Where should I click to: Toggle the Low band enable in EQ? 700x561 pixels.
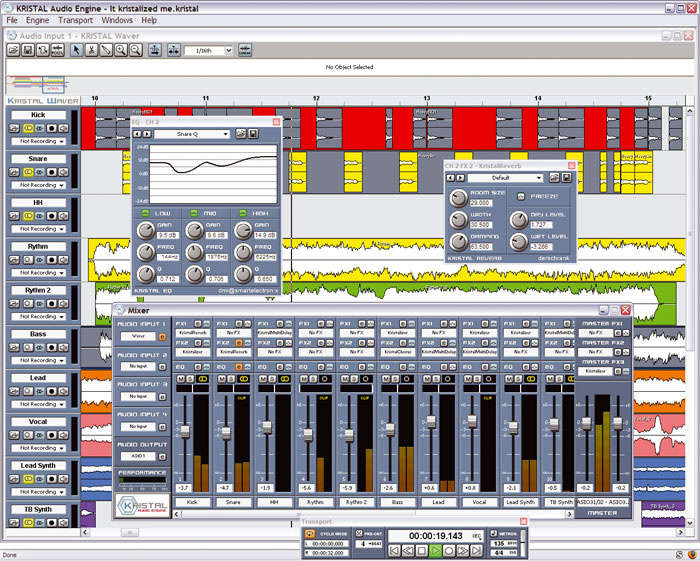[145, 213]
